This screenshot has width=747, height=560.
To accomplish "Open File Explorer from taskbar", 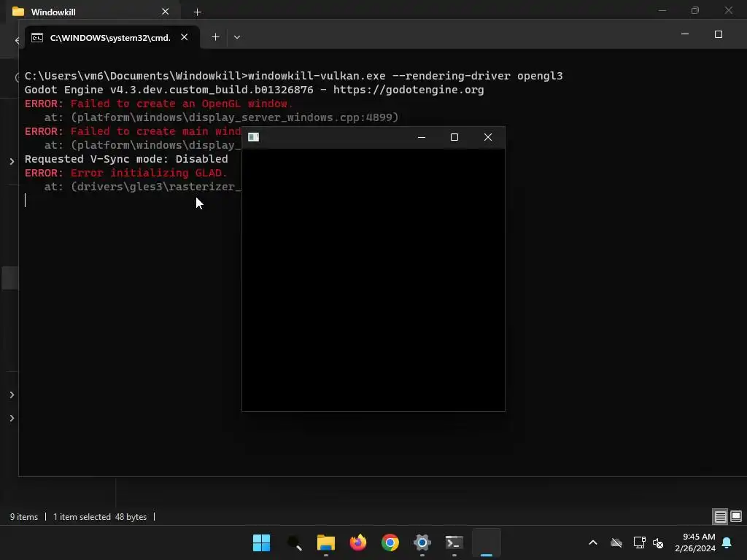I will (326, 542).
